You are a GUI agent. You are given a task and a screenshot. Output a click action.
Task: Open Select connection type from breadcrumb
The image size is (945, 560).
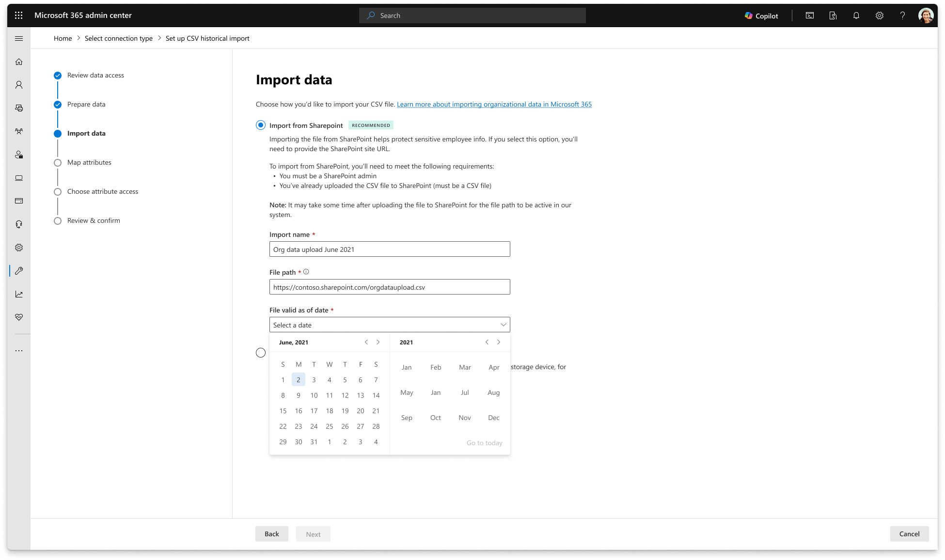coord(118,38)
